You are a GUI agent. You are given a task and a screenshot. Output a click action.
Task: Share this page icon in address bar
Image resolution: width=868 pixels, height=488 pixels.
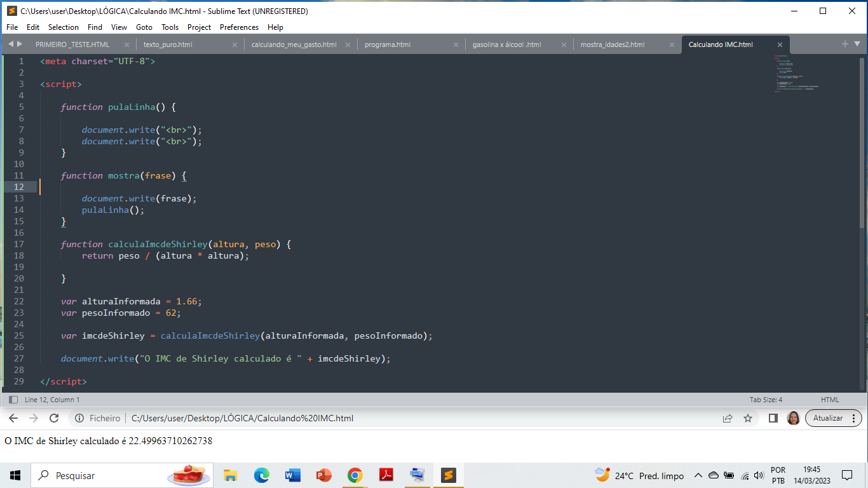tap(728, 418)
